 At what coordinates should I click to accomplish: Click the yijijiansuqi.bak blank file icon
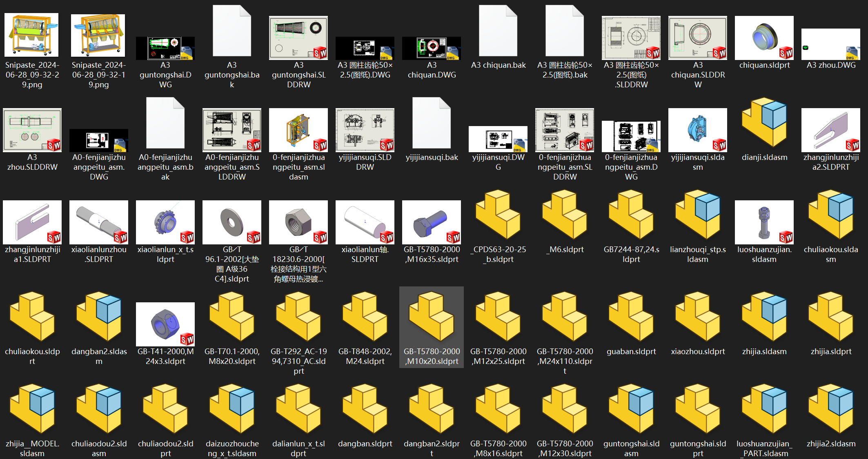point(432,123)
